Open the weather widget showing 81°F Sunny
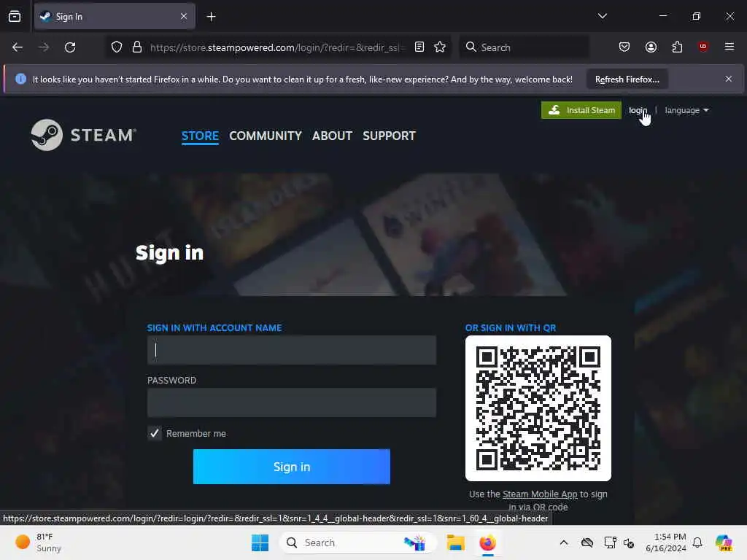 pos(38,542)
